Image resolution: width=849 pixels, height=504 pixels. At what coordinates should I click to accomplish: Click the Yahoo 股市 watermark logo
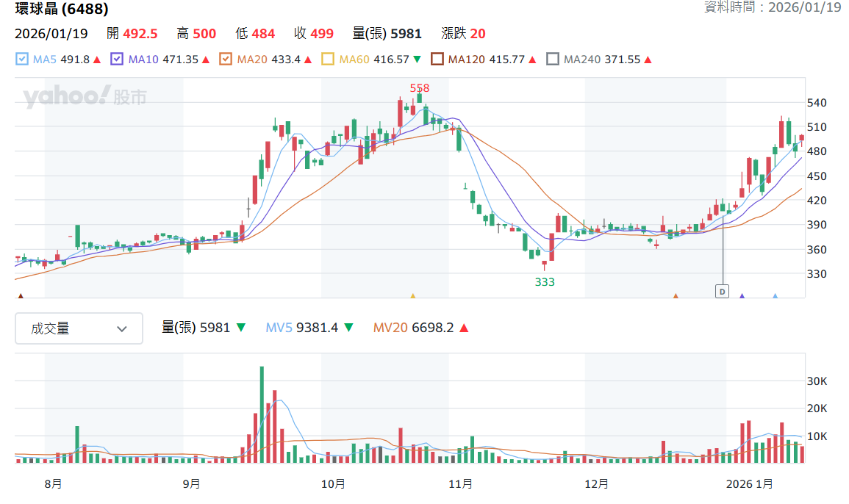click(x=85, y=96)
